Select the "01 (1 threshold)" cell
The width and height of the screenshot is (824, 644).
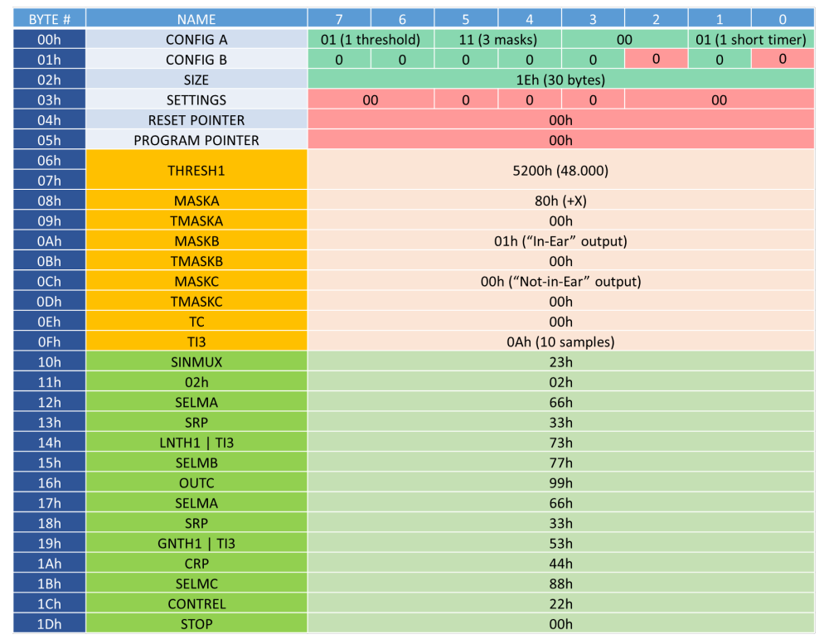click(371, 40)
